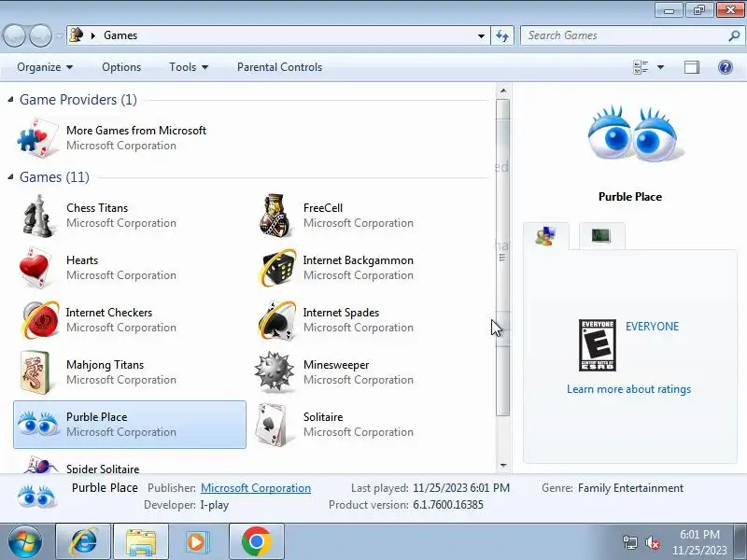Select the Hearts game icon
This screenshot has height=560, width=747.
click(x=35, y=268)
